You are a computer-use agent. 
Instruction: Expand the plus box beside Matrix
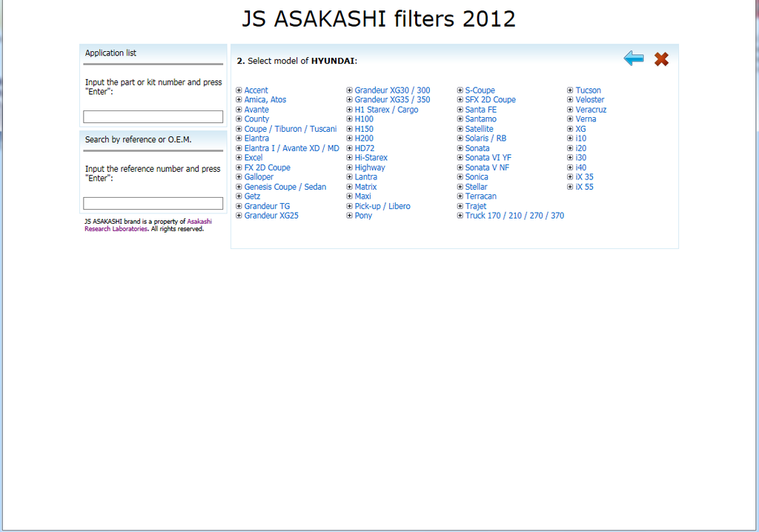click(349, 187)
